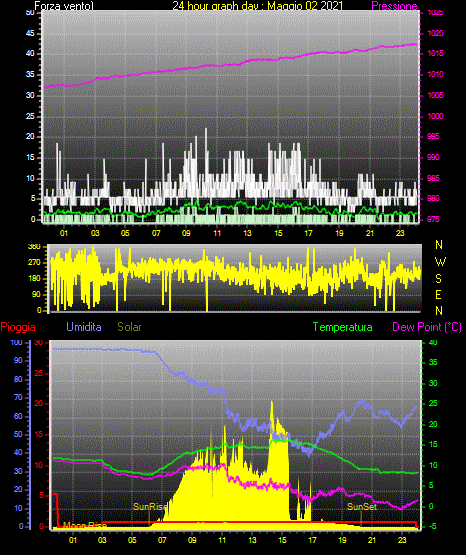Select the 'Dew Point (°C)' legend label
Screen dimensions: 466x555
coord(427,327)
